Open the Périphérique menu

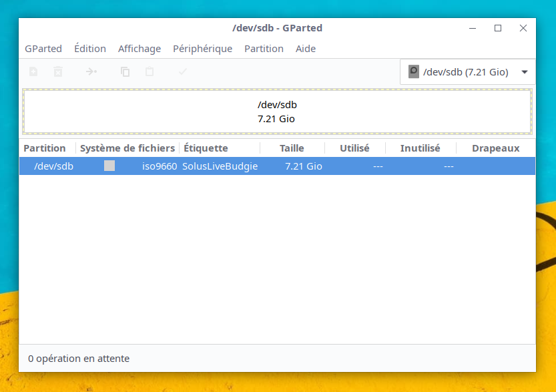202,49
